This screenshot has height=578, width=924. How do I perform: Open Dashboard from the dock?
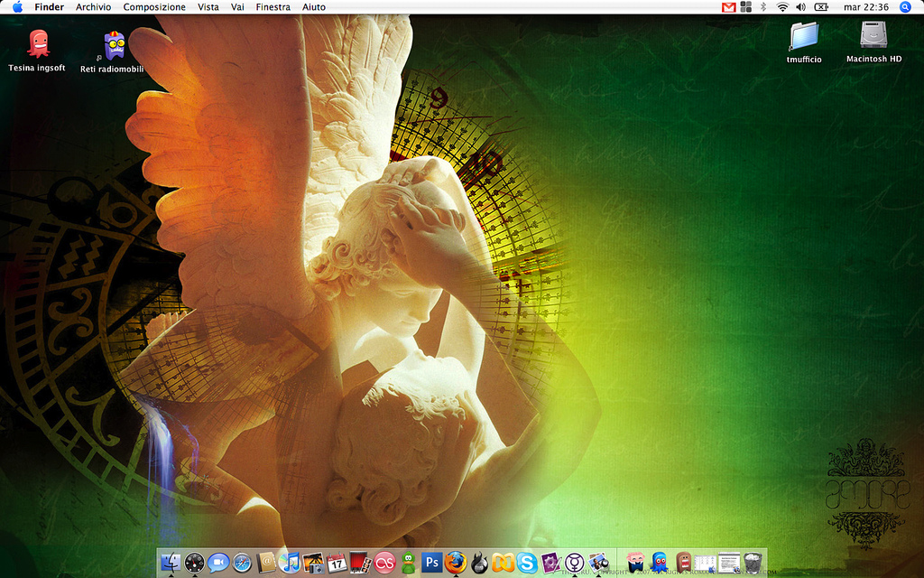coord(195,563)
